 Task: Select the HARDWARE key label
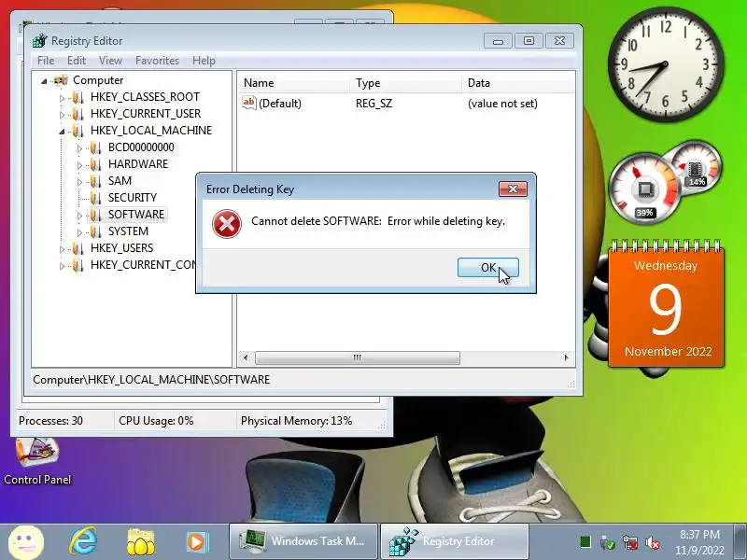click(x=138, y=164)
